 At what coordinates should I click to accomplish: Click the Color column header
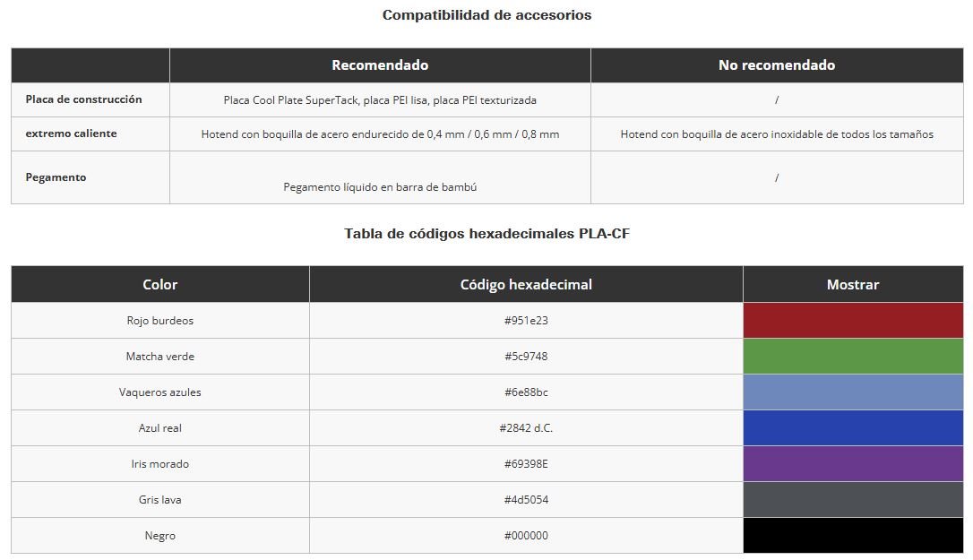pyautogui.click(x=160, y=284)
